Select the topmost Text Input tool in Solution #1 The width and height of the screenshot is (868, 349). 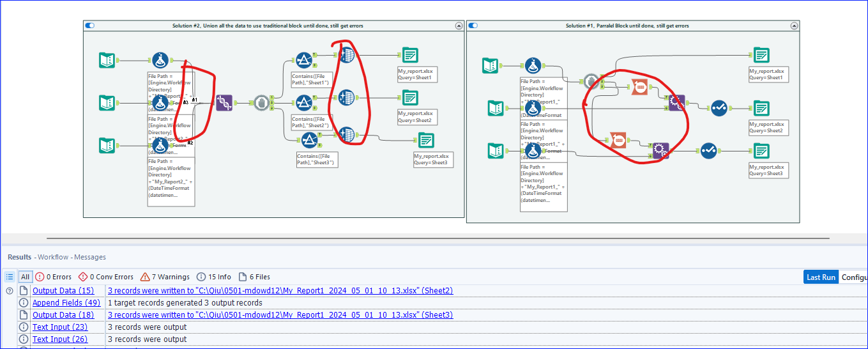491,65
